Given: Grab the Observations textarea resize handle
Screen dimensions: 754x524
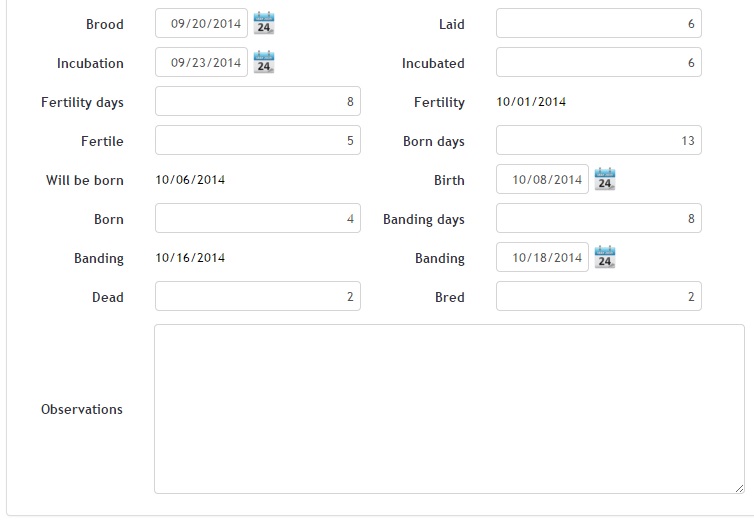Looking at the screenshot, I should tap(739, 488).
